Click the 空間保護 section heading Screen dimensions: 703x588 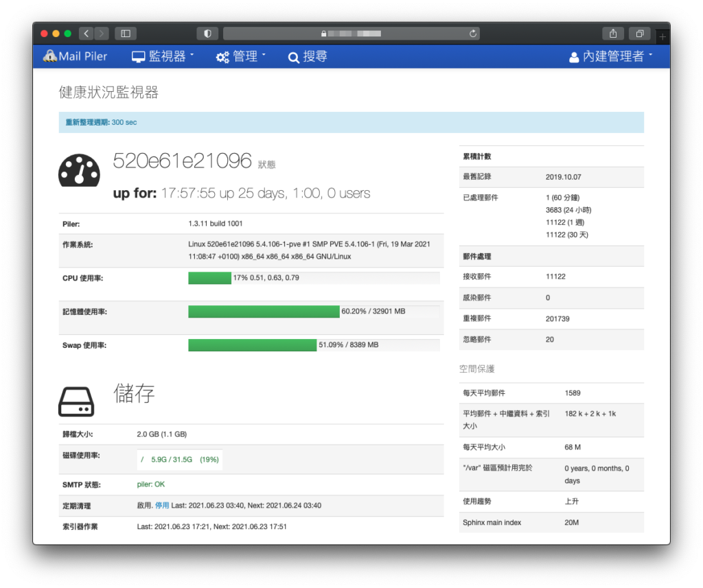(476, 369)
